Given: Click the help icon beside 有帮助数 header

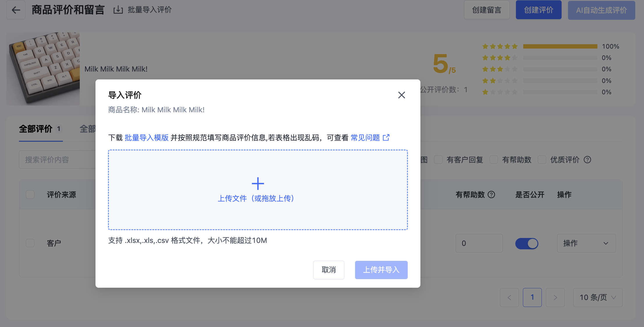Looking at the screenshot, I should (x=491, y=195).
